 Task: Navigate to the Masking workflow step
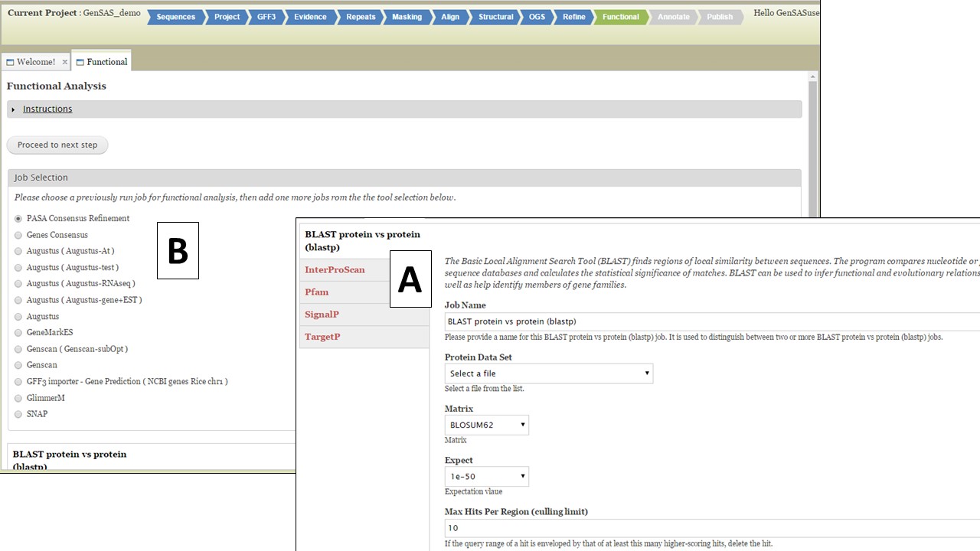pos(407,17)
